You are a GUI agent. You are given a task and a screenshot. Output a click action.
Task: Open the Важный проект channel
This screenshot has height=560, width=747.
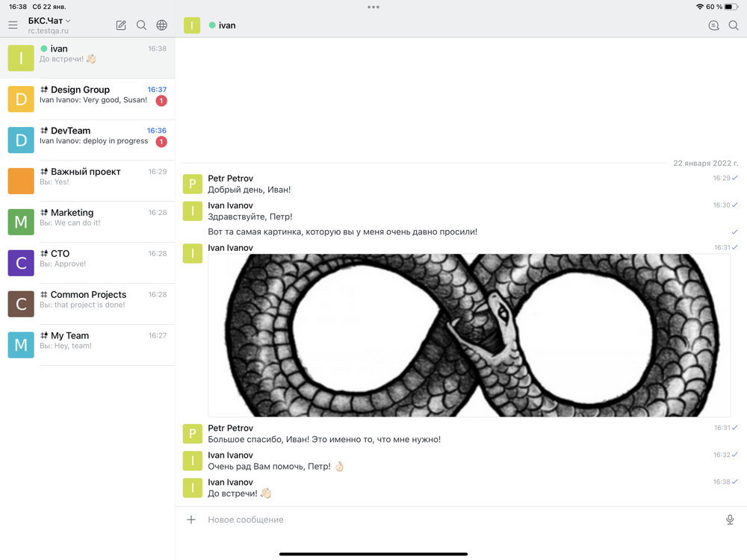pos(87,181)
